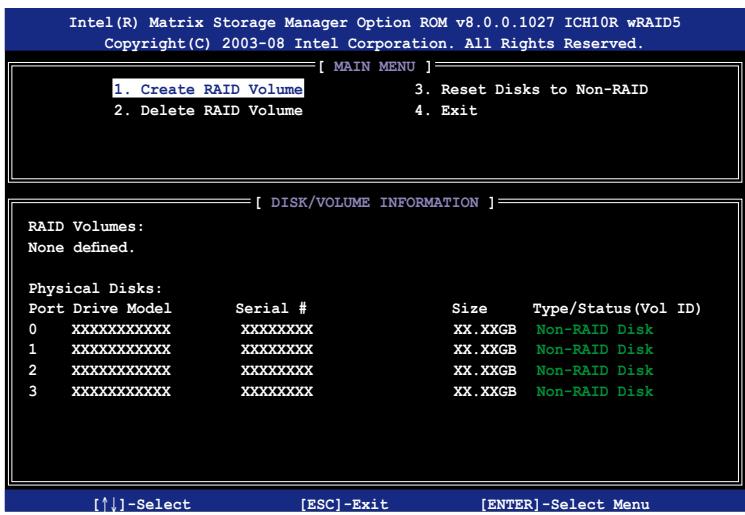Click 'Non-RAID Disk' status of port 3
The height and width of the screenshot is (515, 745).
pyautogui.click(x=595, y=391)
